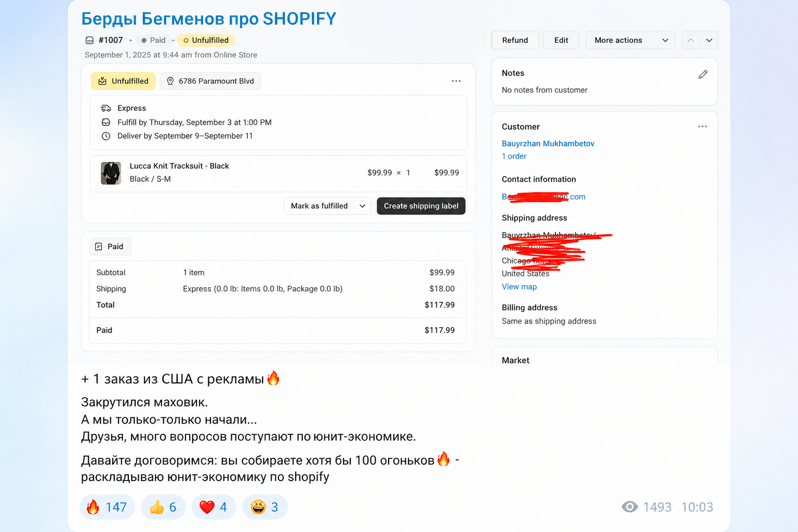Click the fire emoji reaction with 147
The image size is (798, 532).
pyautogui.click(x=107, y=507)
